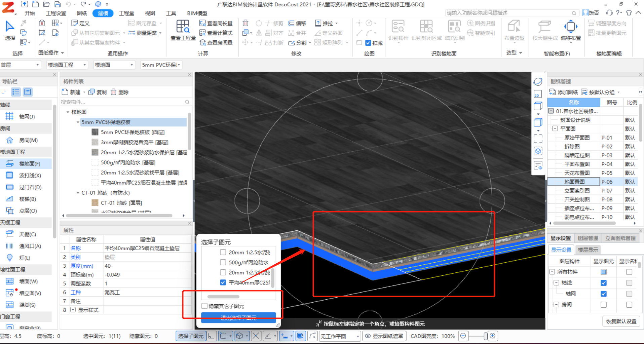Select 过门石(D) in navigation bar
This screenshot has height=344, width=644.
click(x=26, y=187)
